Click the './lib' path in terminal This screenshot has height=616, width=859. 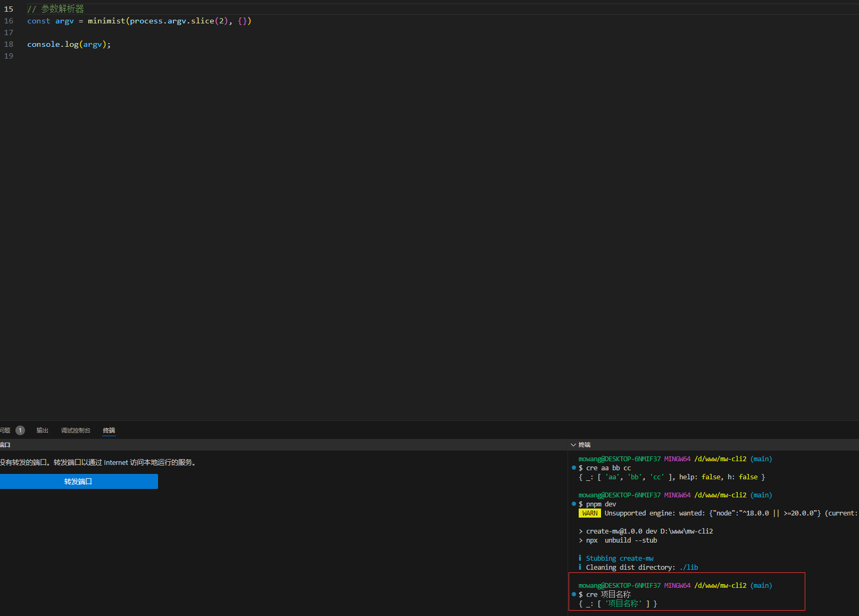point(689,568)
